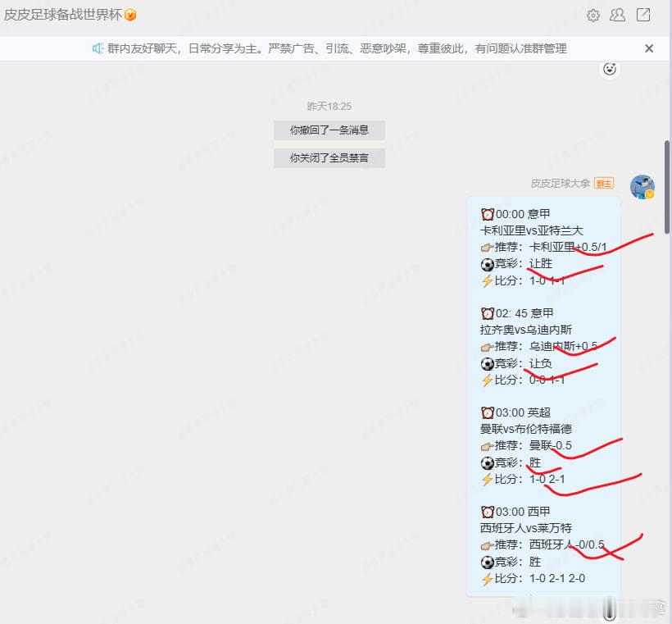Select the 卡利亚里vs亚特兰大 message bubble
The width and height of the screenshot is (672, 624).
coord(533,230)
